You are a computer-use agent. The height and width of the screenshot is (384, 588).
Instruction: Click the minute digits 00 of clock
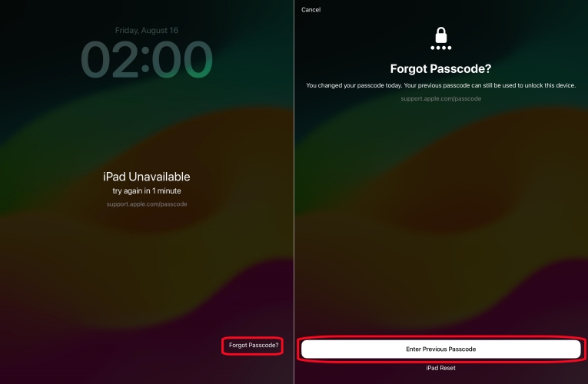[182, 60]
